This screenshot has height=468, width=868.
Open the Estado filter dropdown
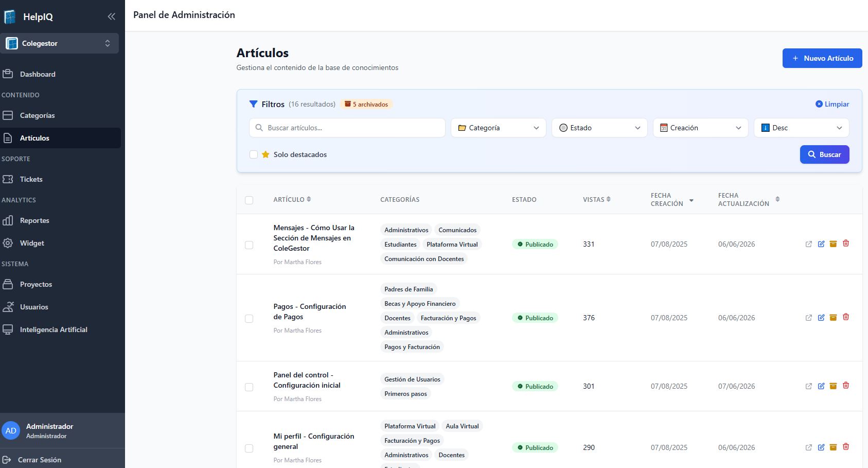pyautogui.click(x=599, y=128)
